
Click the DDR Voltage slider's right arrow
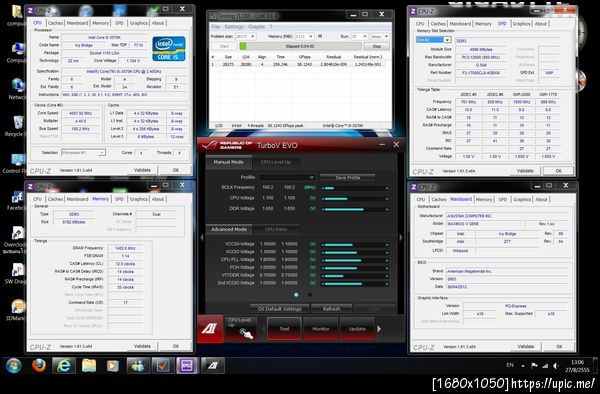[x=387, y=209]
